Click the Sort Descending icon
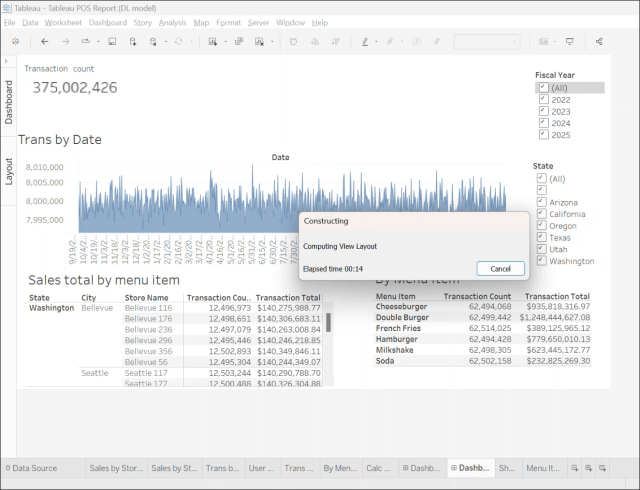The width and height of the screenshot is (640, 490). [336, 41]
